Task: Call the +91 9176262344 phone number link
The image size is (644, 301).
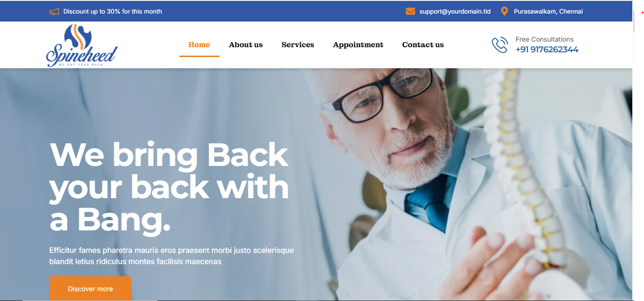Action: (547, 50)
